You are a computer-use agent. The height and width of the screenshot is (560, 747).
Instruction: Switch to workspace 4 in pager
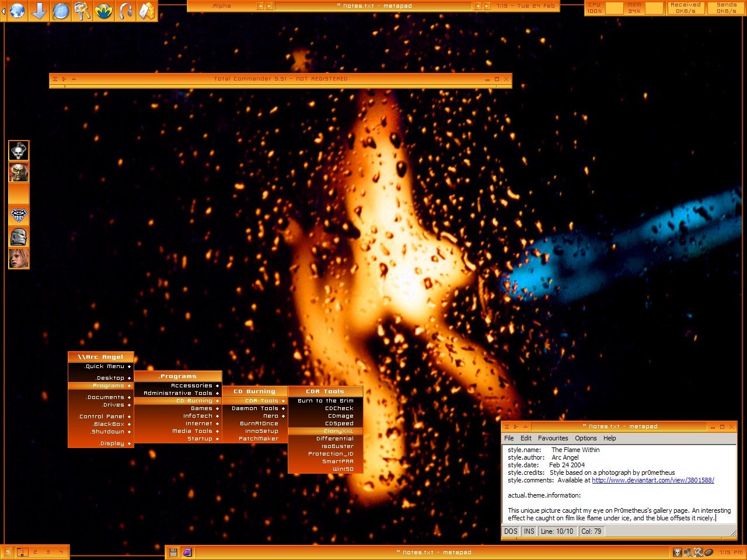tap(61, 552)
